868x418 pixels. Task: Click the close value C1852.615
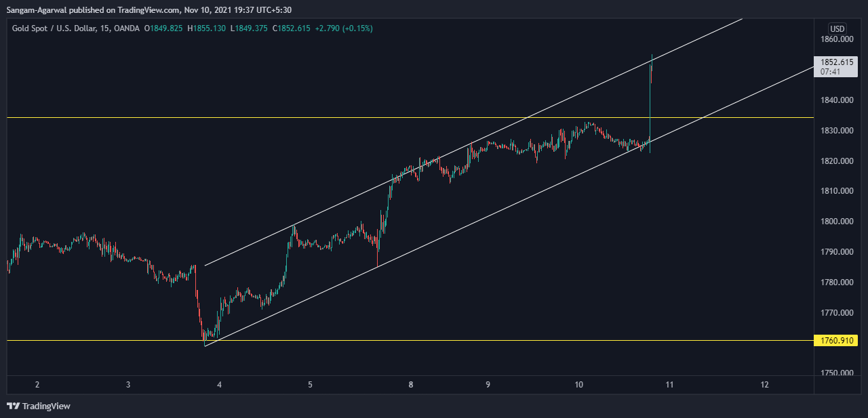click(x=291, y=28)
